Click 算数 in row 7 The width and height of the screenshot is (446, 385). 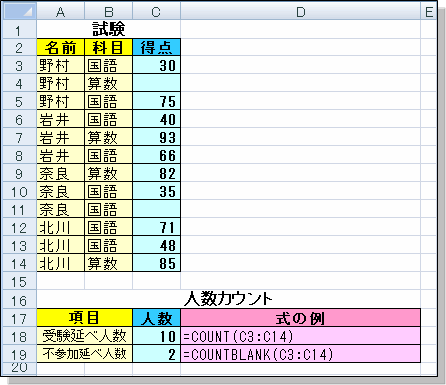[x=108, y=137]
